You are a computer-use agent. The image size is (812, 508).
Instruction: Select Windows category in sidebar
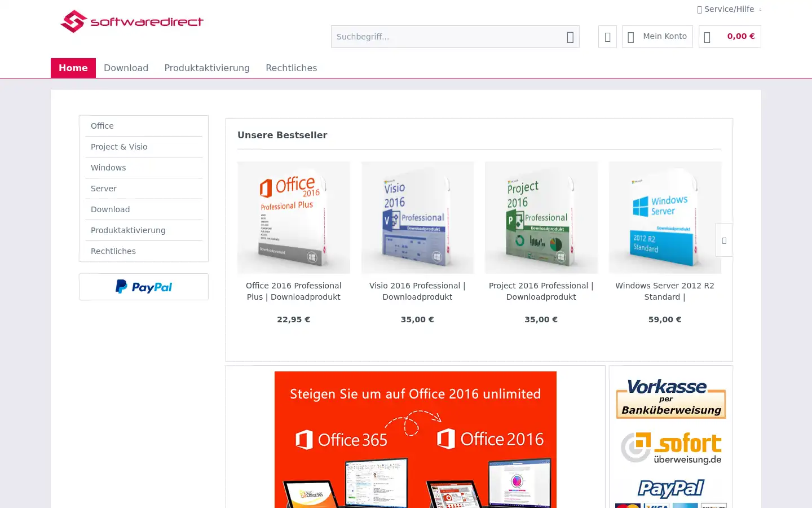coord(144,168)
